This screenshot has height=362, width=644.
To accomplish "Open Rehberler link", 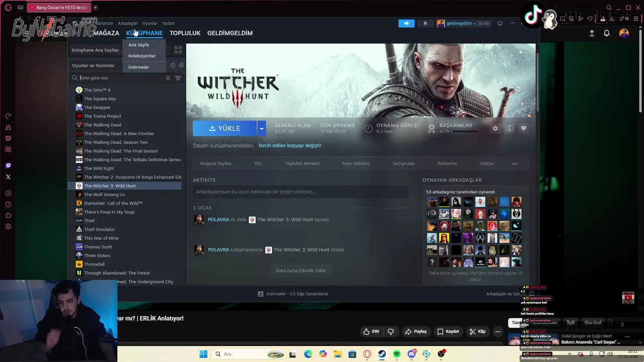I will (447, 163).
